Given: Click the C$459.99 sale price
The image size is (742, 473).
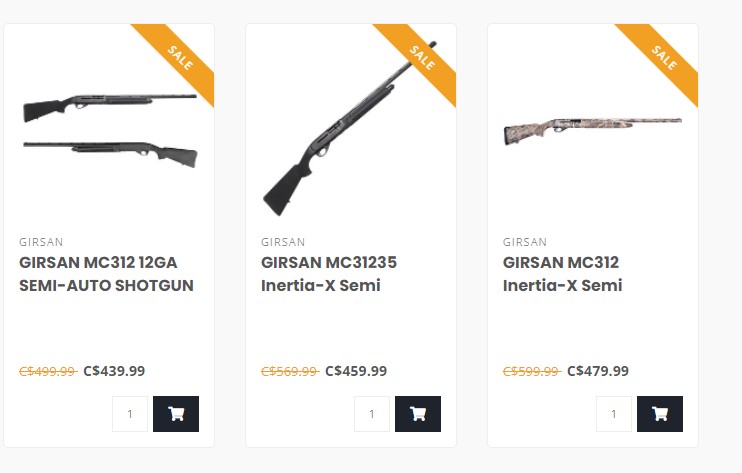Looking at the screenshot, I should (x=356, y=371).
